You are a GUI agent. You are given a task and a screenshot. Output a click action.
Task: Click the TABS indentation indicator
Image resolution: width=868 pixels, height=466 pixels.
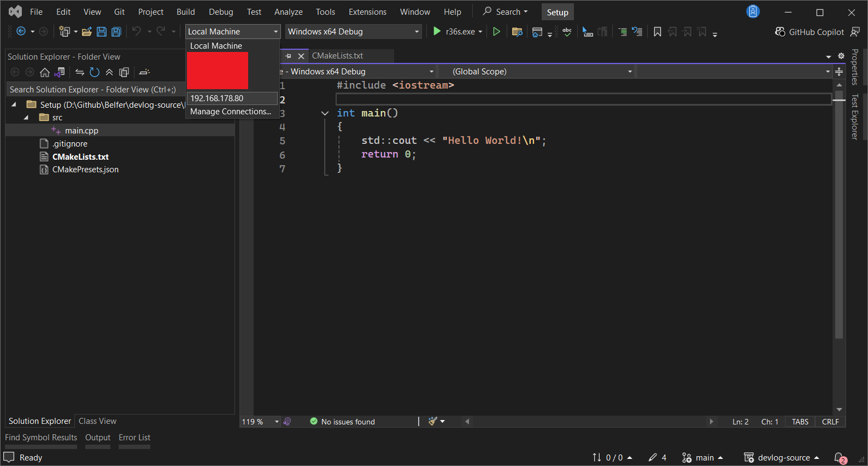(800, 422)
